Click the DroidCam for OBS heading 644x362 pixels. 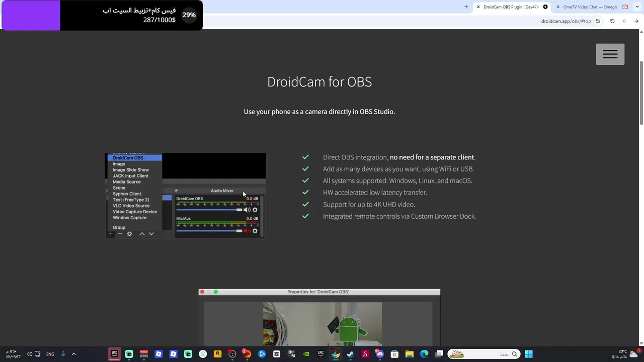pyautogui.click(x=319, y=81)
